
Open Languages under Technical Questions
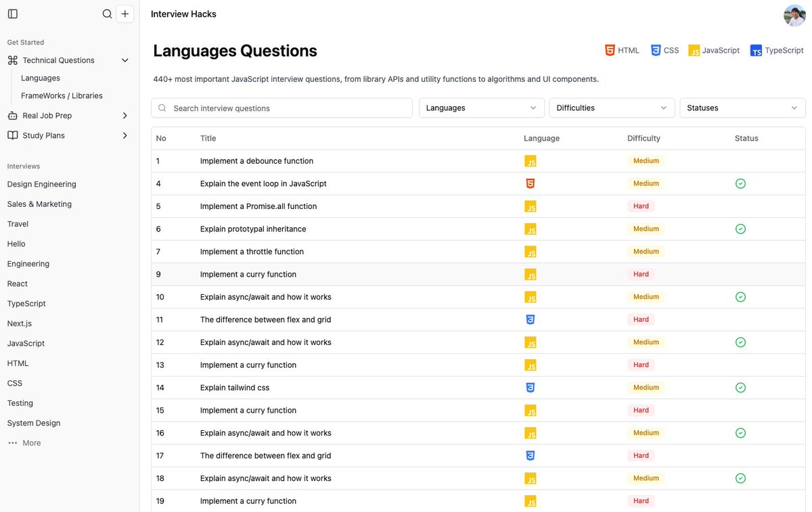41,78
